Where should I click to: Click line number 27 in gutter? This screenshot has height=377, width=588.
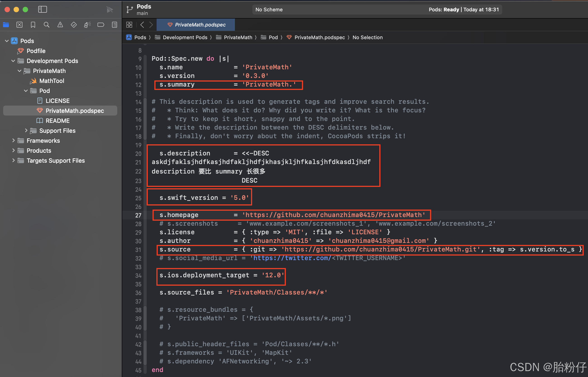click(x=138, y=215)
